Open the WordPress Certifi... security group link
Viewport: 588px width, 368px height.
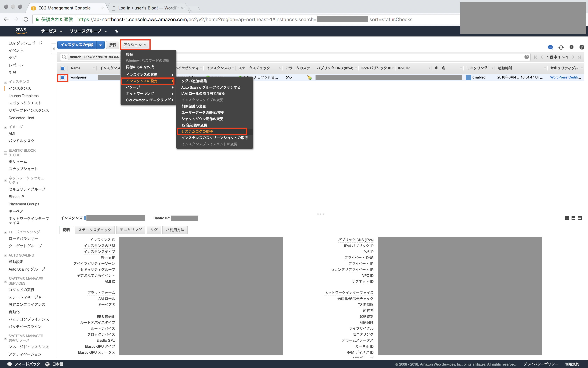click(565, 77)
